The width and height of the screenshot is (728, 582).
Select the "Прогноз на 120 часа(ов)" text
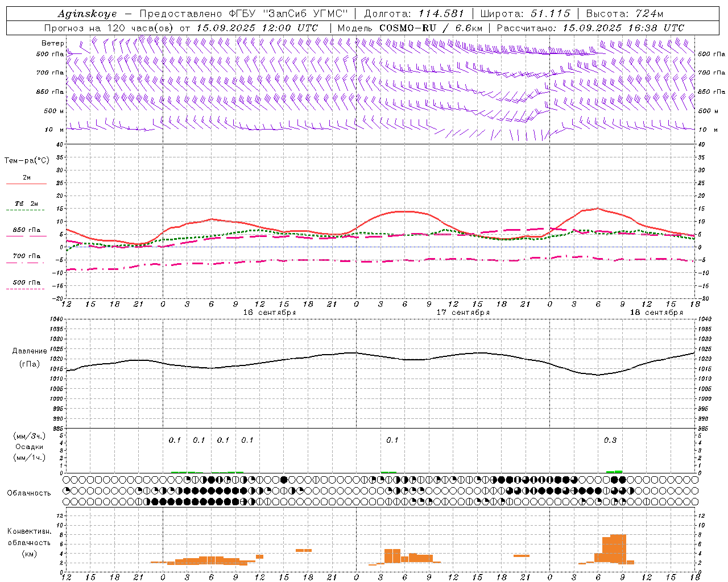109,28
